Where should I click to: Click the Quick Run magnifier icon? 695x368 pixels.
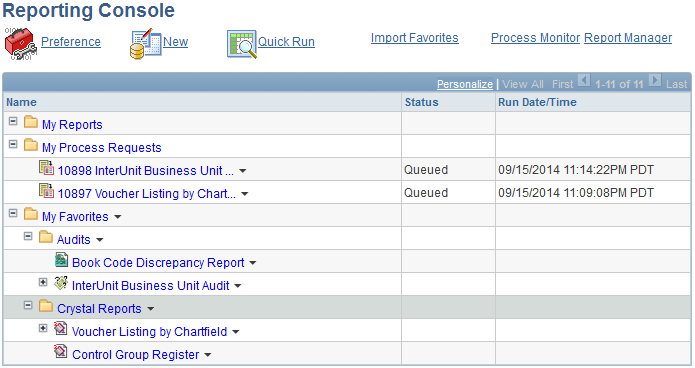coord(242,44)
